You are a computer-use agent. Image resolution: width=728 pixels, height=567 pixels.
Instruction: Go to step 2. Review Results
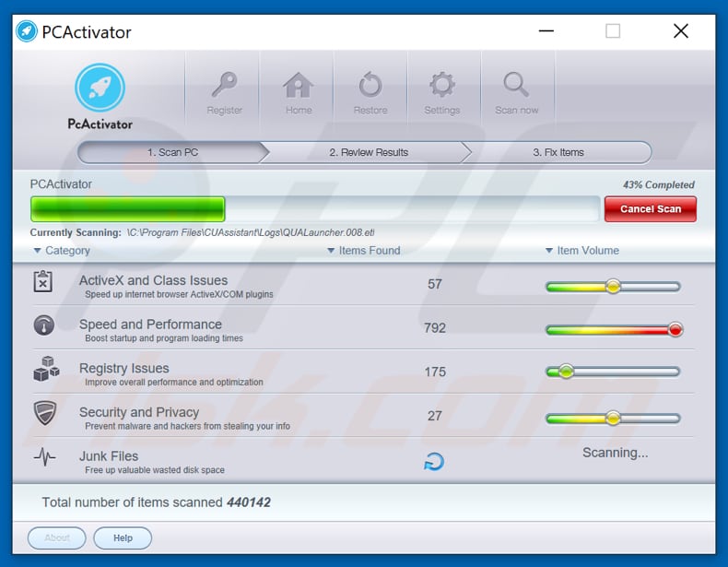point(369,152)
